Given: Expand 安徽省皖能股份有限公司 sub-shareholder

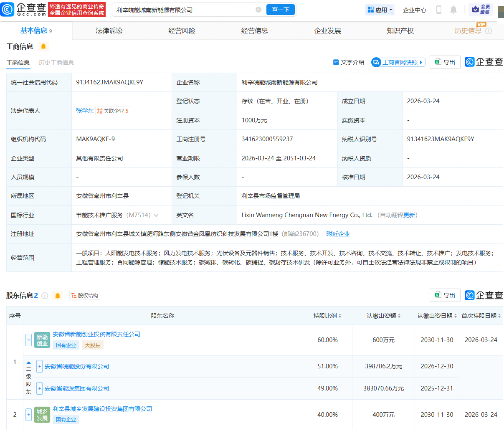Looking at the screenshot, I should point(39,366).
